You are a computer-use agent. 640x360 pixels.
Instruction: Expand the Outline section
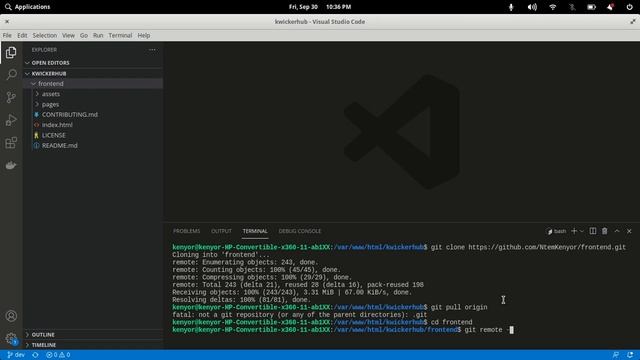[x=93, y=335]
